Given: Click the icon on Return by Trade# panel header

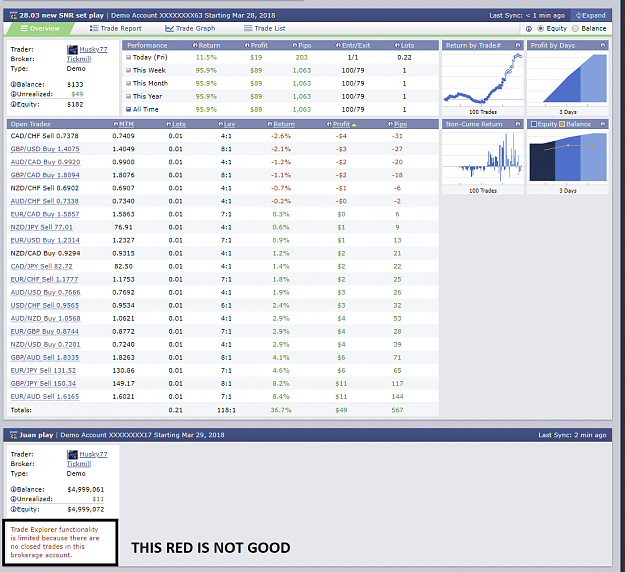Looking at the screenshot, I should click(x=518, y=45).
